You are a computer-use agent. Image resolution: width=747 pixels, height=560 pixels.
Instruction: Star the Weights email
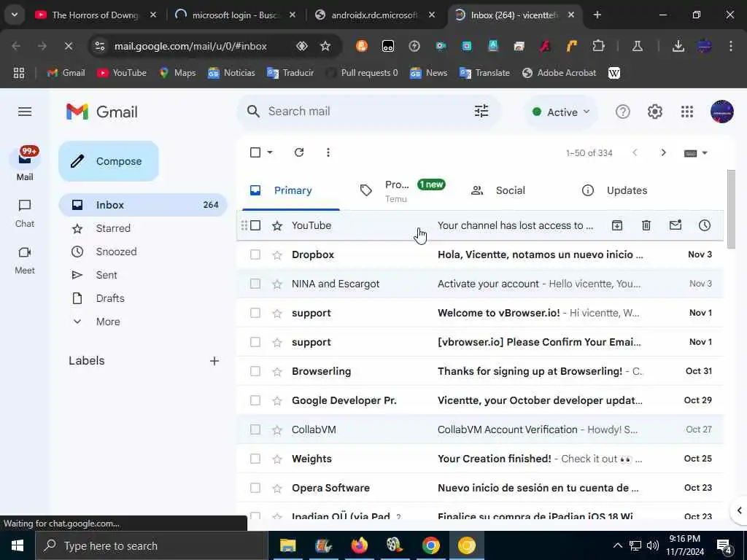(x=276, y=459)
